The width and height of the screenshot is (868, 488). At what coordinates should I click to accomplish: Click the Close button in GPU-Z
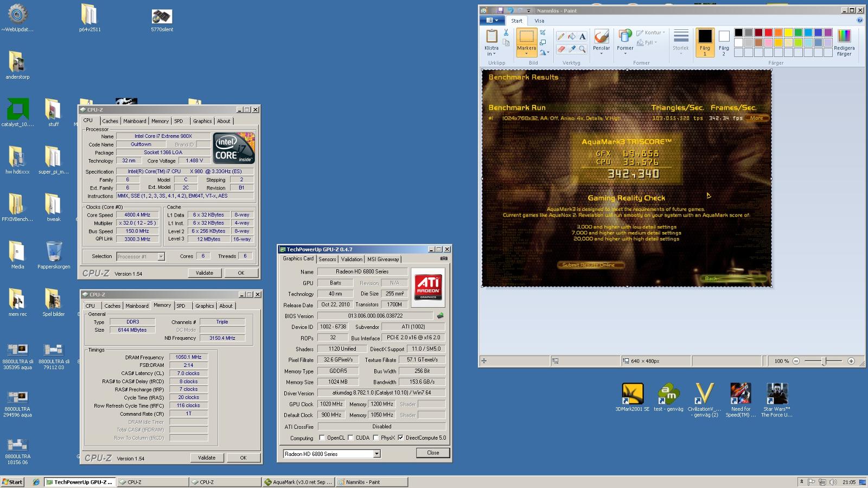click(x=433, y=453)
